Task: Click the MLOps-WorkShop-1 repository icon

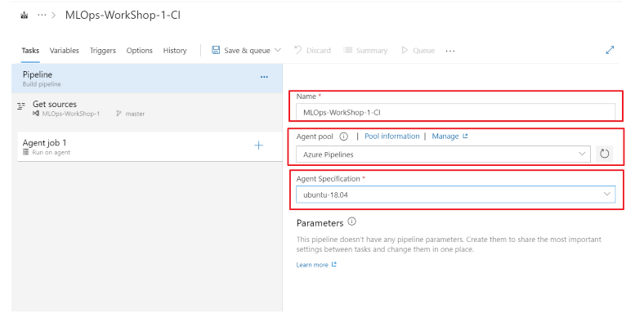Action: [36, 114]
